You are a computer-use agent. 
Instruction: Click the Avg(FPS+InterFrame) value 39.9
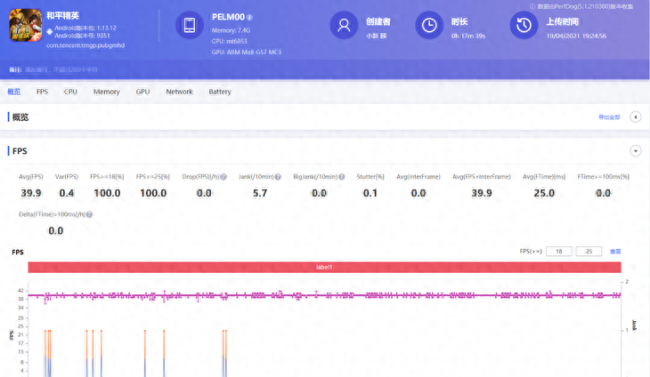pyautogui.click(x=482, y=193)
